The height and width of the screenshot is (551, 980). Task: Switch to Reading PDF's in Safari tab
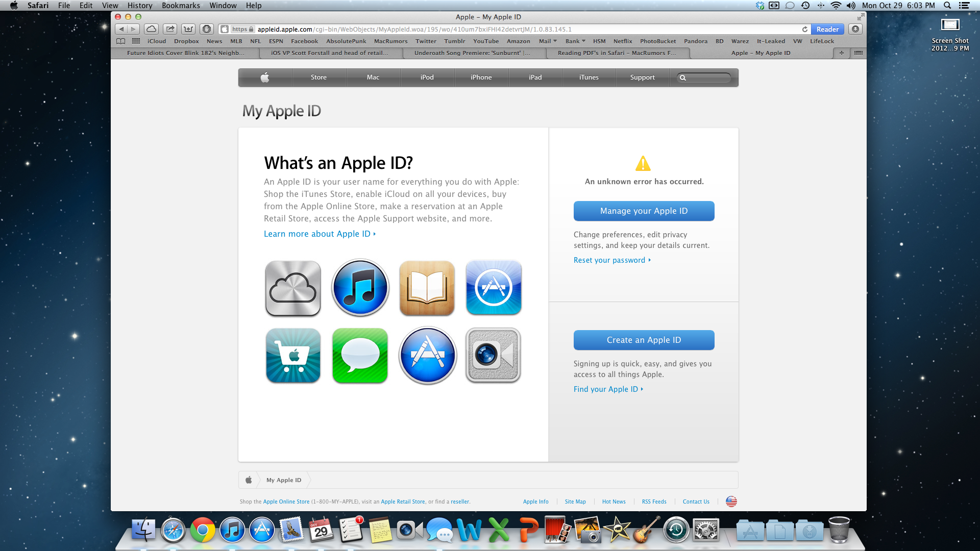point(617,53)
